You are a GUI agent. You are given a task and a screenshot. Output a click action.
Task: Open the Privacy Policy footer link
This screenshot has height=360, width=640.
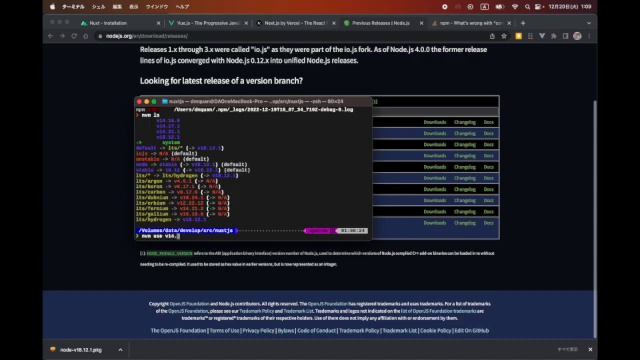[x=258, y=331]
